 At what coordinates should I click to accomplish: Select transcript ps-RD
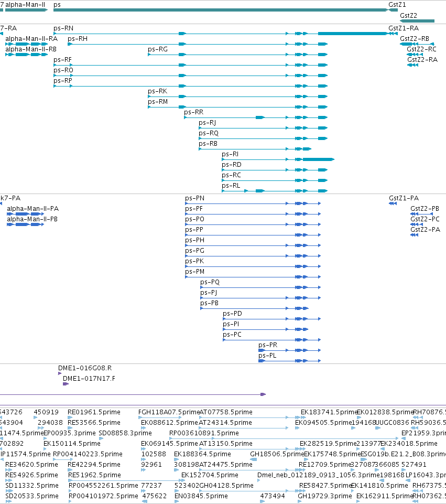point(275,170)
